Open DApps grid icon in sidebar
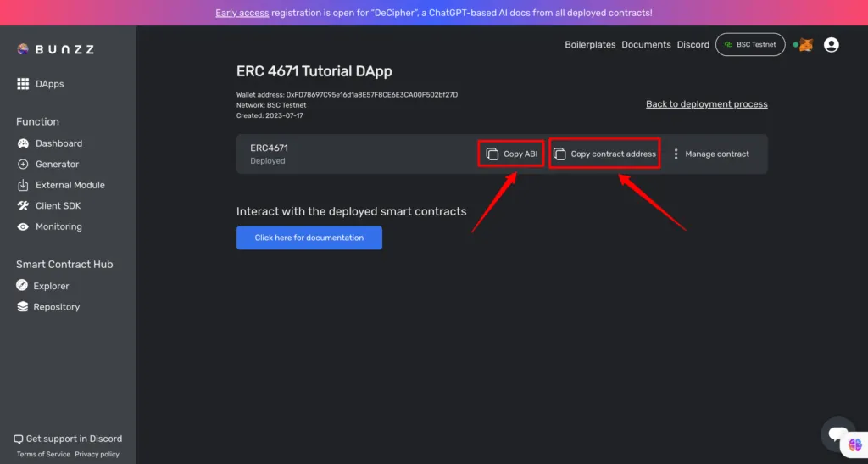The image size is (868, 464). [23, 84]
